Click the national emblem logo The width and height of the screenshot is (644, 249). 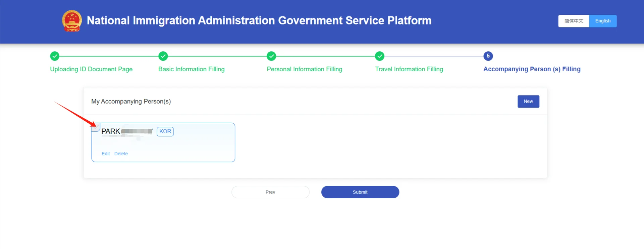point(72,21)
